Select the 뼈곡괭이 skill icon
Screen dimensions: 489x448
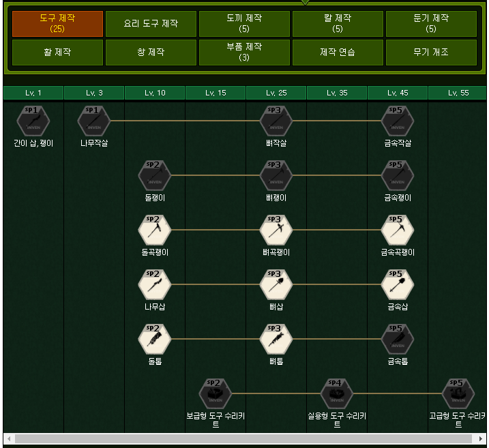pos(276,230)
